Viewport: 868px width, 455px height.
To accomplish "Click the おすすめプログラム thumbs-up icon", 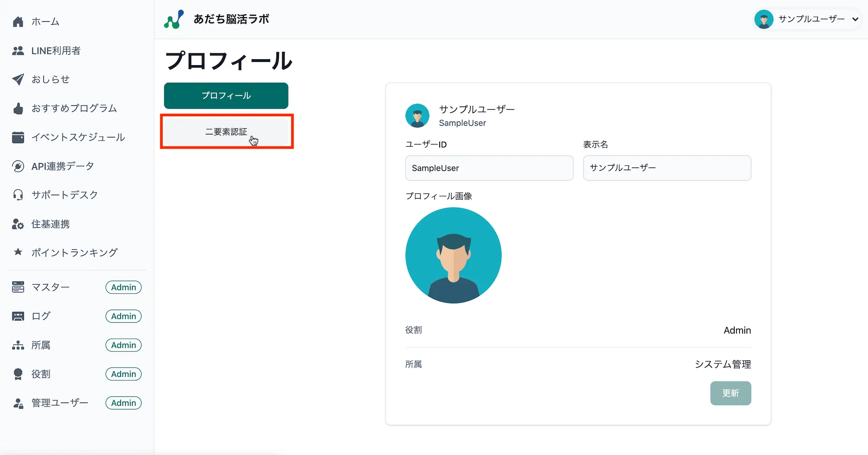I will pos(18,108).
